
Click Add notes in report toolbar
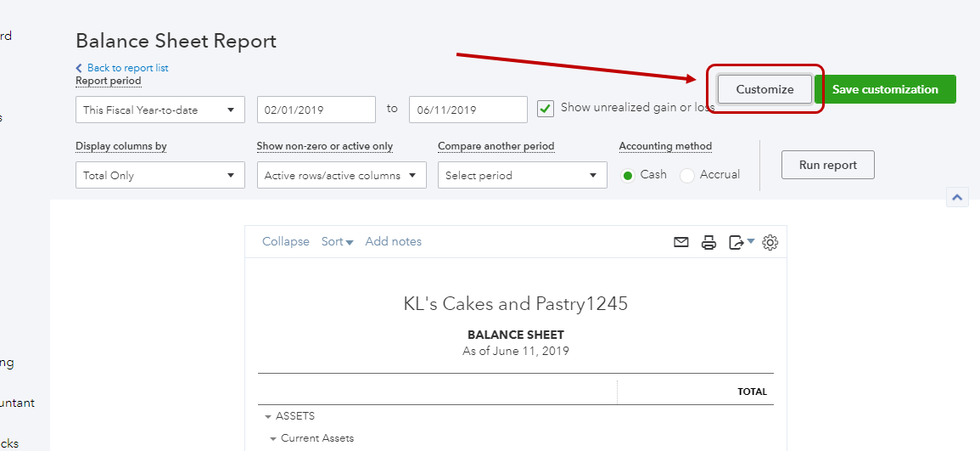pos(393,242)
